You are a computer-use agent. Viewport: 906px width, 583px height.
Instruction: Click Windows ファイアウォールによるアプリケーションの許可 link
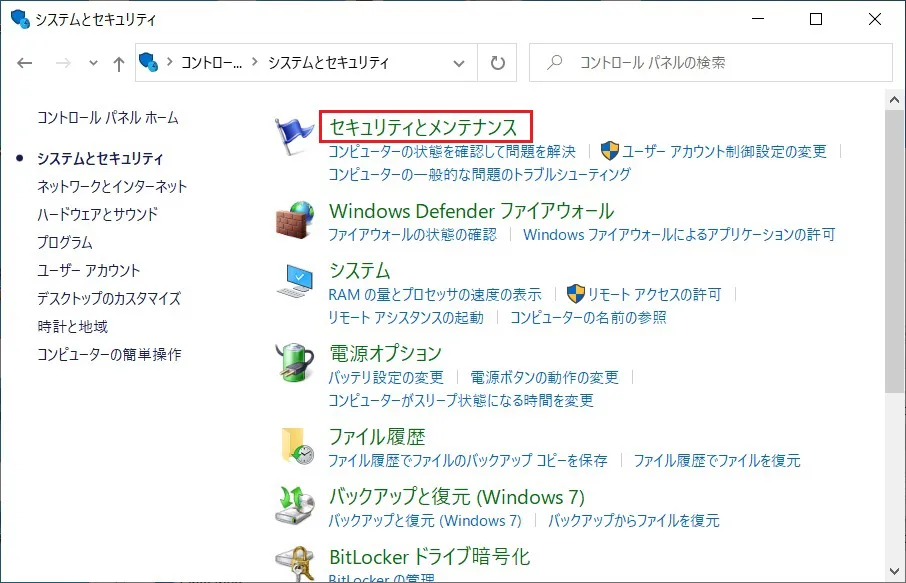[x=680, y=235]
